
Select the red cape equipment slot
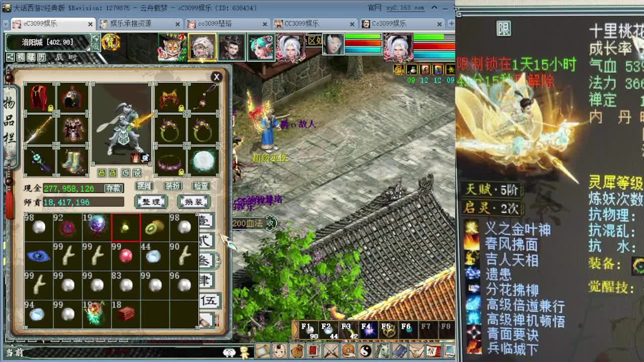coord(39,98)
